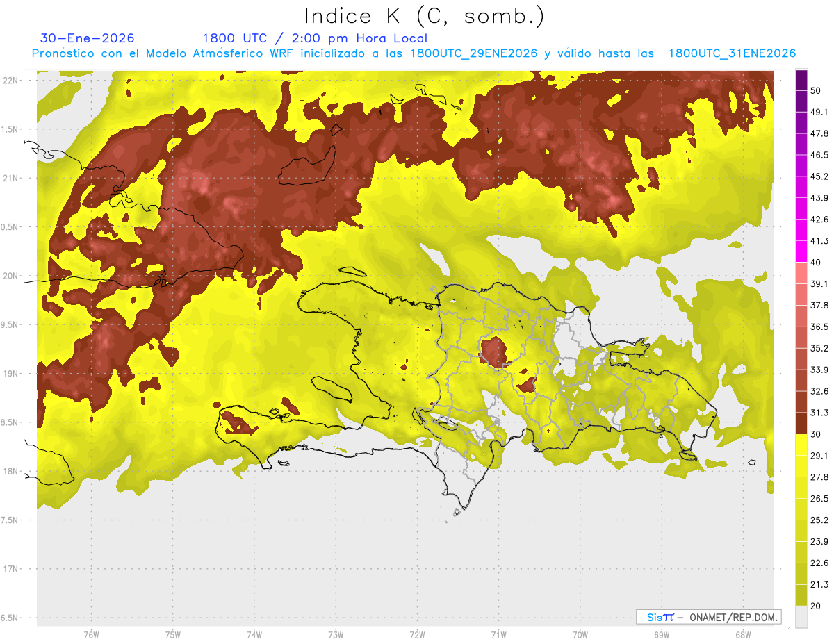Click the longitude label '70W'
Image resolution: width=834 pixels, height=644 pixels.
580,635
